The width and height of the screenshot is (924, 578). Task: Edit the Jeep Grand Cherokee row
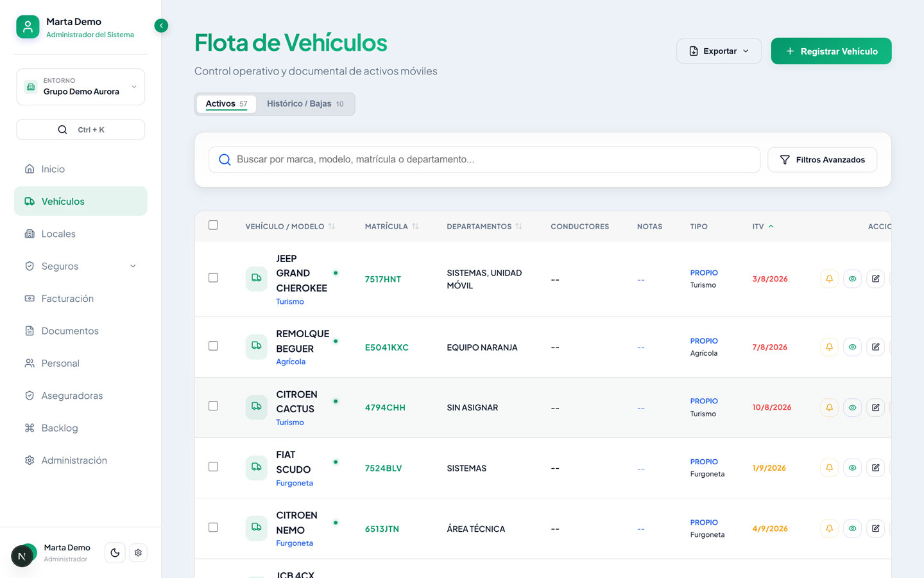pyautogui.click(x=875, y=279)
